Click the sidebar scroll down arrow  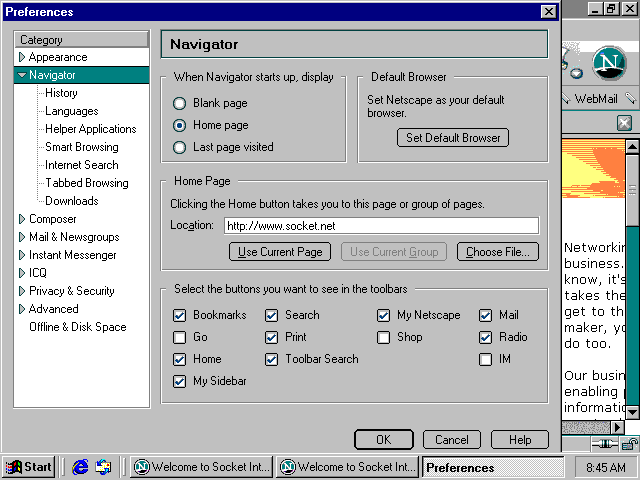click(632, 412)
